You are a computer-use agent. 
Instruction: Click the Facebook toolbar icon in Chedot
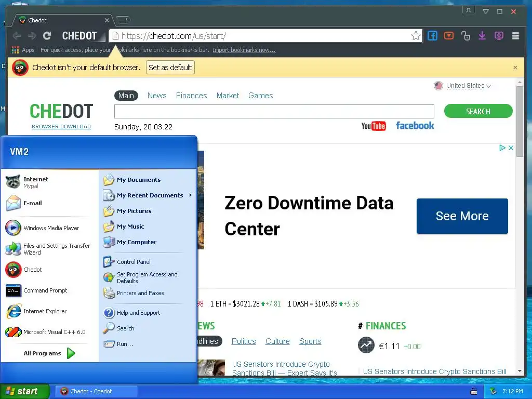(x=432, y=36)
